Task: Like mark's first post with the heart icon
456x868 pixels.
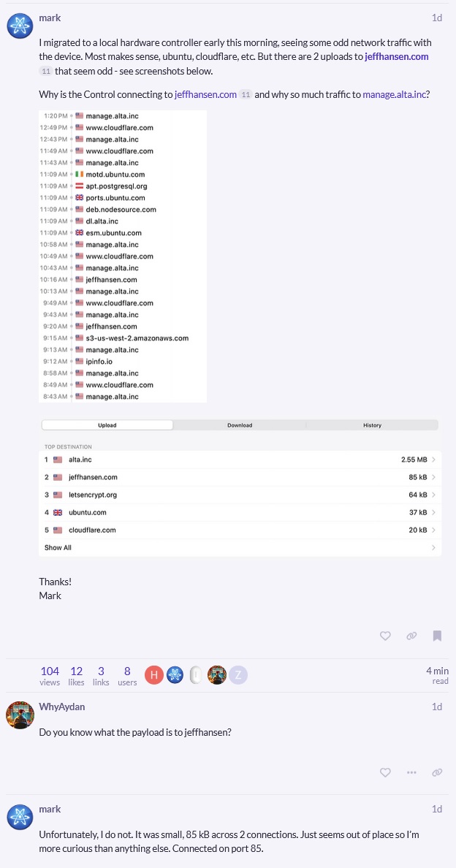Action: pyautogui.click(x=385, y=636)
